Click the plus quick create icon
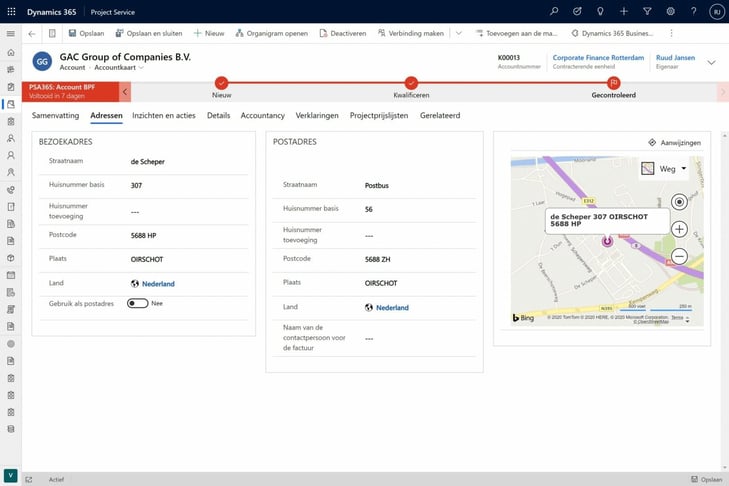The height and width of the screenshot is (486, 729). coord(623,11)
